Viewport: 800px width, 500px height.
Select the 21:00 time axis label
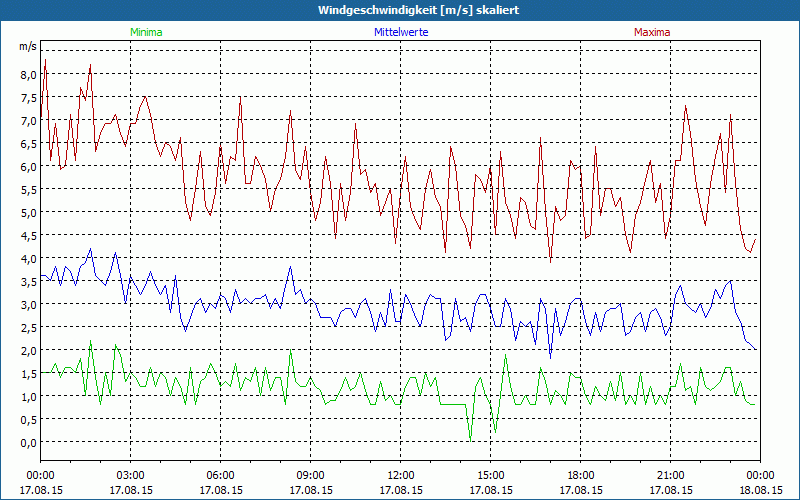670,475
